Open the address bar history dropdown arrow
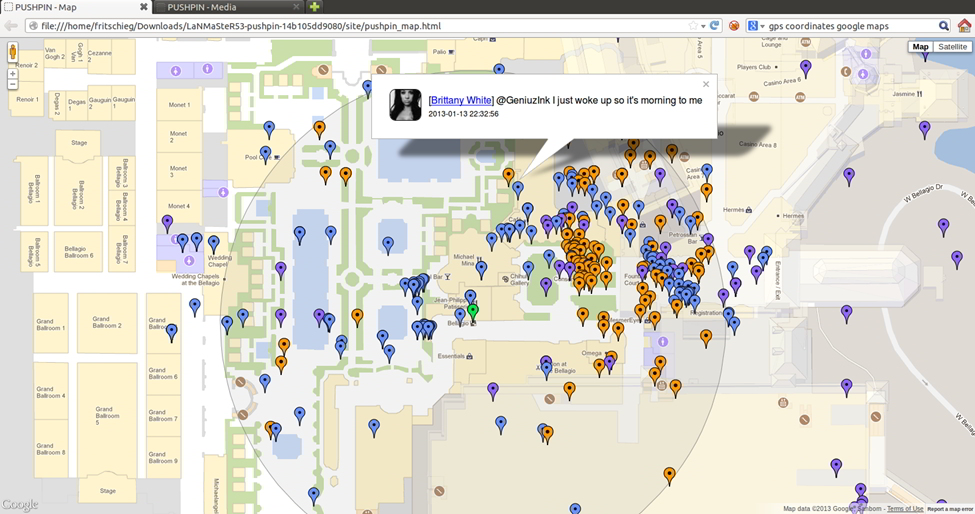 click(703, 26)
